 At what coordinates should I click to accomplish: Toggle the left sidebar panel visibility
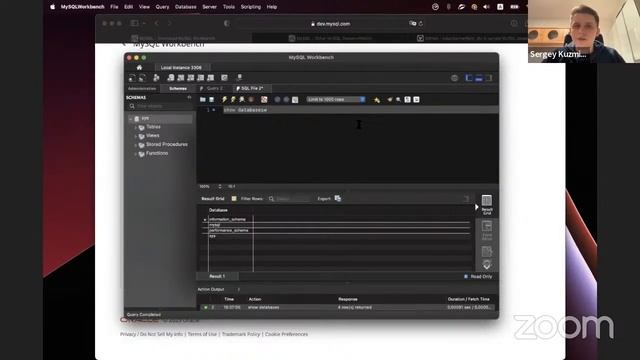pyautogui.click(x=469, y=78)
